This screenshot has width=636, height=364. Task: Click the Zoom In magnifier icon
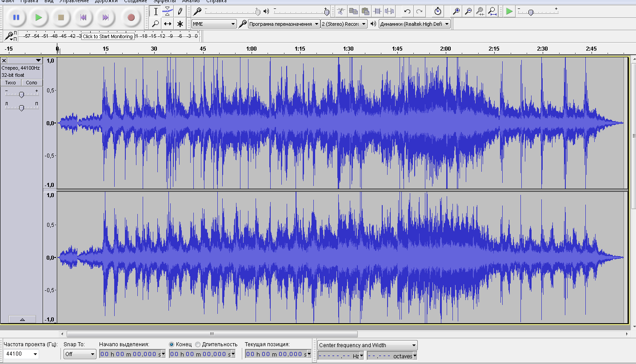456,11
